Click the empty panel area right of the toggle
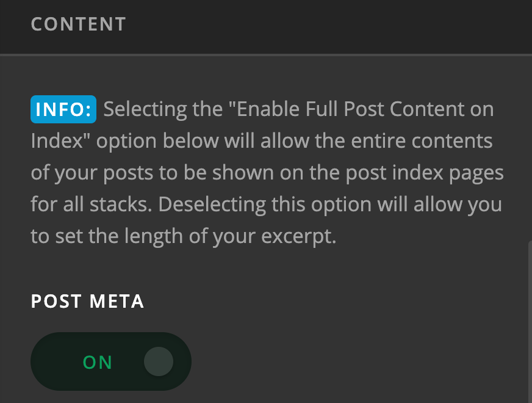Screen dimensions: 532x403 click(x=359, y=361)
